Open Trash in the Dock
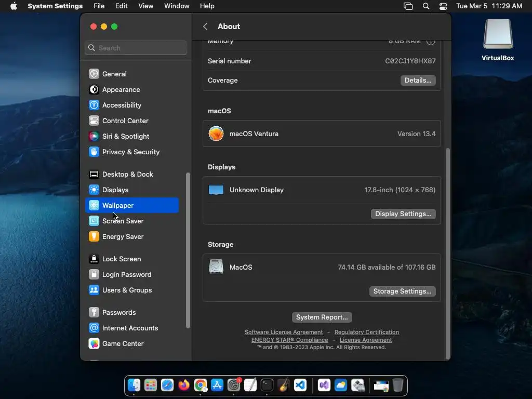 pos(397,385)
